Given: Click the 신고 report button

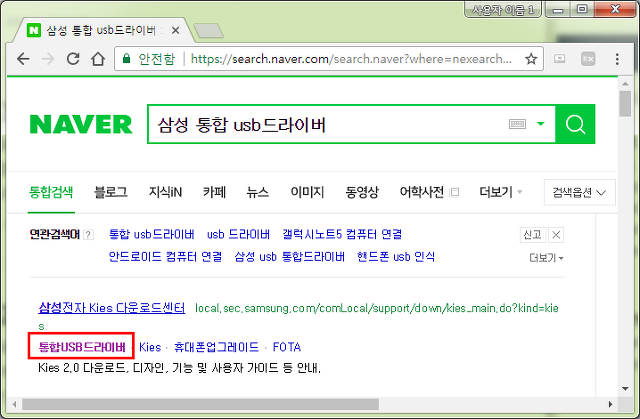Looking at the screenshot, I should pyautogui.click(x=533, y=235).
